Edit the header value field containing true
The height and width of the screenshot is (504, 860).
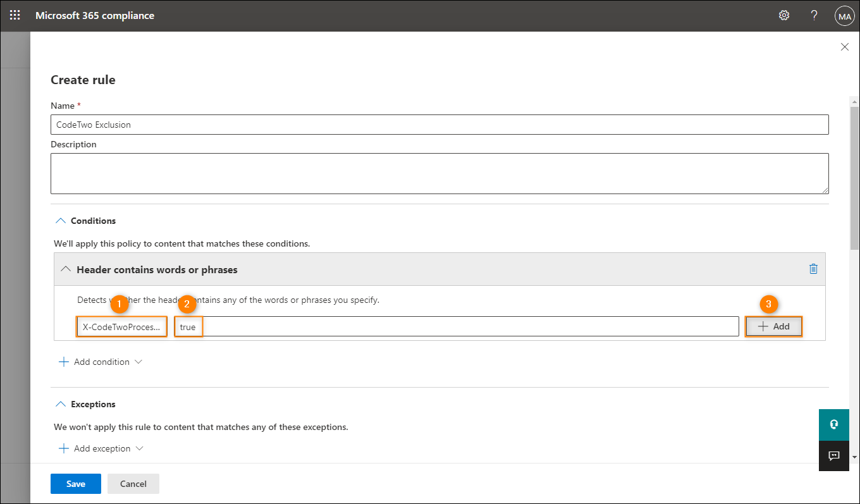(456, 326)
